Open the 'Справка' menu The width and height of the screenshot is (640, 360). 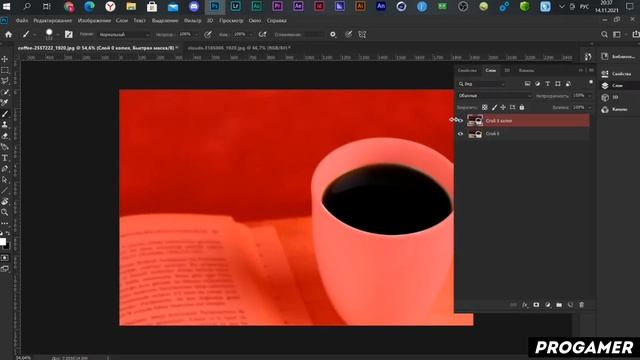click(x=277, y=20)
